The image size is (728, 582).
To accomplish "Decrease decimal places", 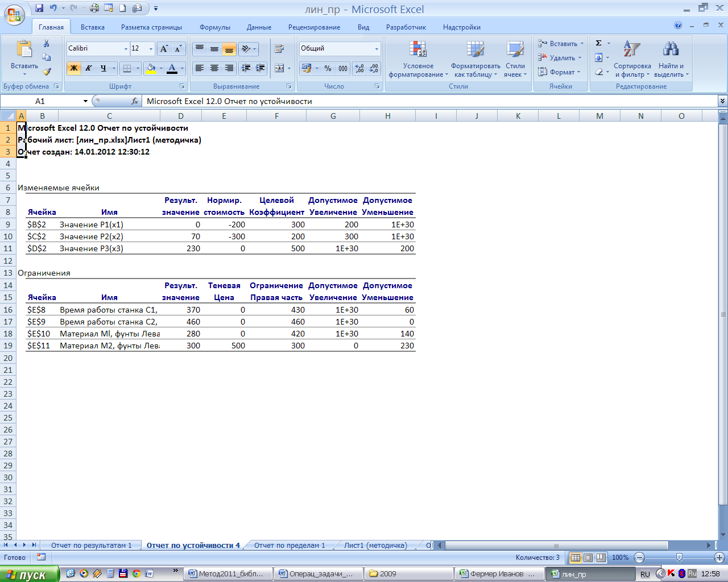I will click(x=374, y=68).
